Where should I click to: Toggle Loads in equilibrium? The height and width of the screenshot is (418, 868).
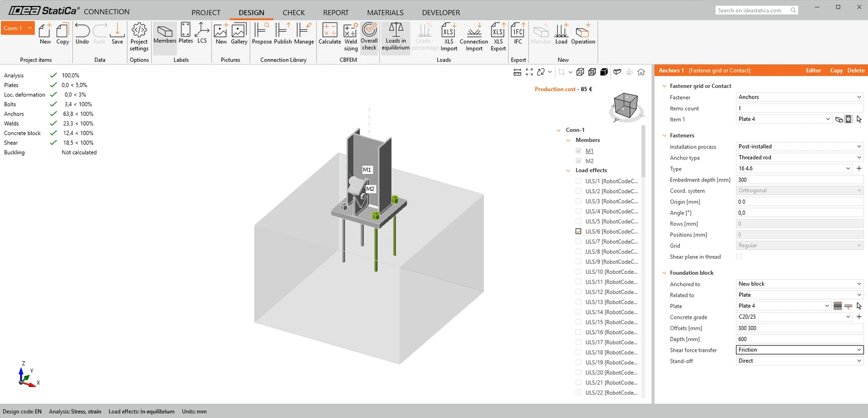coord(396,37)
